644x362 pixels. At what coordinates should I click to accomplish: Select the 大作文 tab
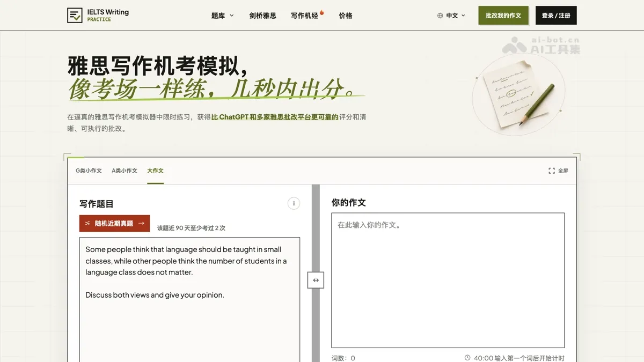coord(155,171)
